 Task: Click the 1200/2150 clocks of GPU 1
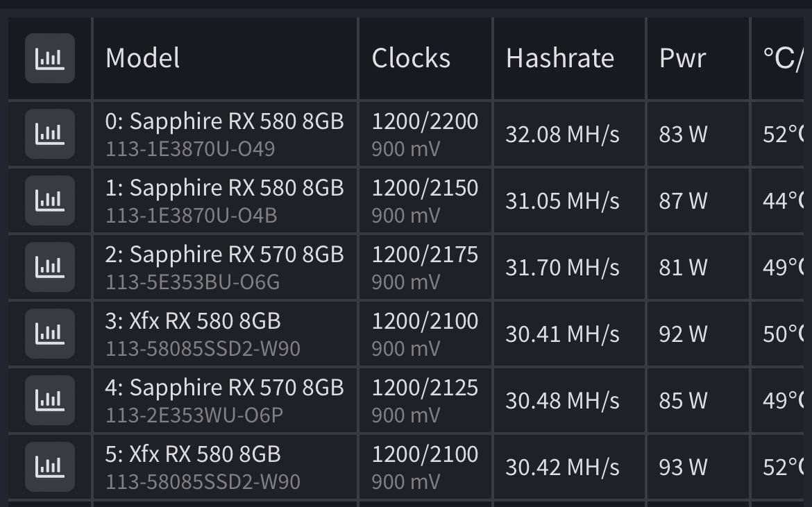point(425,188)
